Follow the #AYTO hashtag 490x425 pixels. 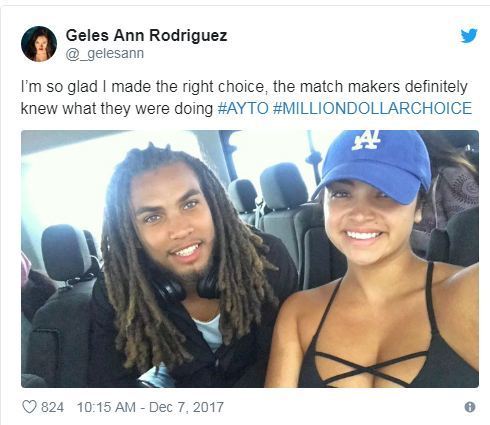pos(243,108)
